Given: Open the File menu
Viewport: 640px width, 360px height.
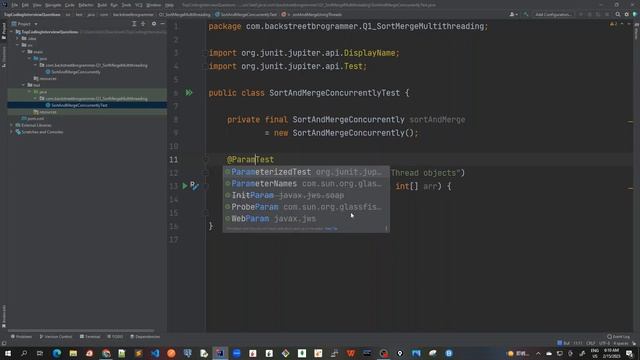Looking at the screenshot, I should coord(15,5).
